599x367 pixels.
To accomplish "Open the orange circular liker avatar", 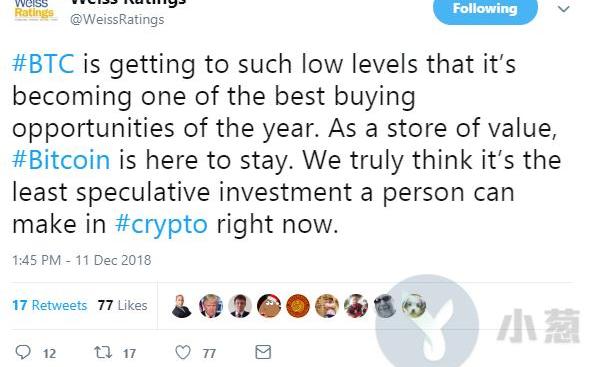I will (x=298, y=306).
